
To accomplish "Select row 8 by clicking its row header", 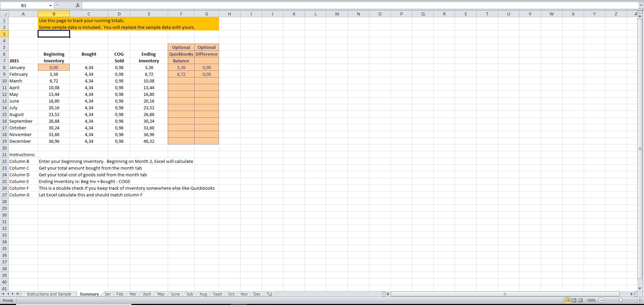I will click(x=4, y=67).
